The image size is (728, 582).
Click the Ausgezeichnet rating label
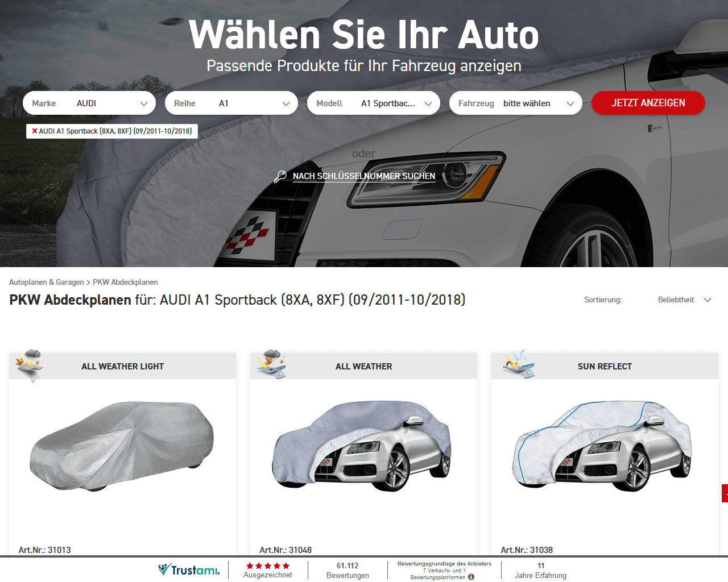click(268, 575)
